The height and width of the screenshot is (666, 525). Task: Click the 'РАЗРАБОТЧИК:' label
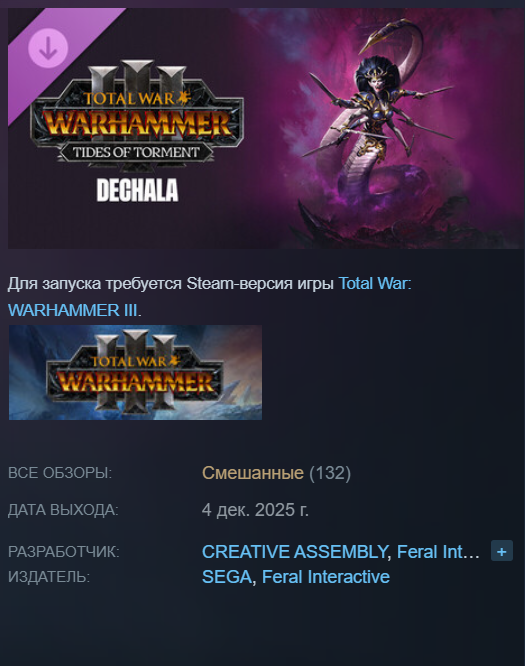point(64,552)
